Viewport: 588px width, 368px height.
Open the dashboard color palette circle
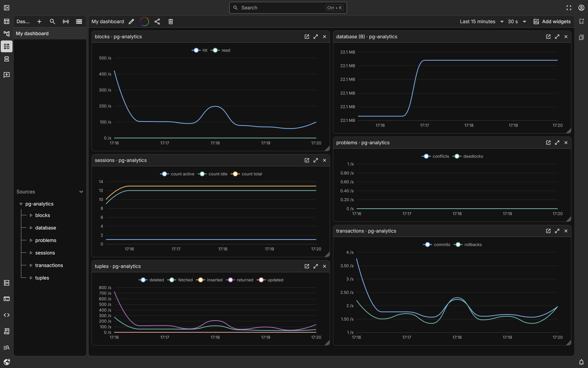[x=144, y=22]
